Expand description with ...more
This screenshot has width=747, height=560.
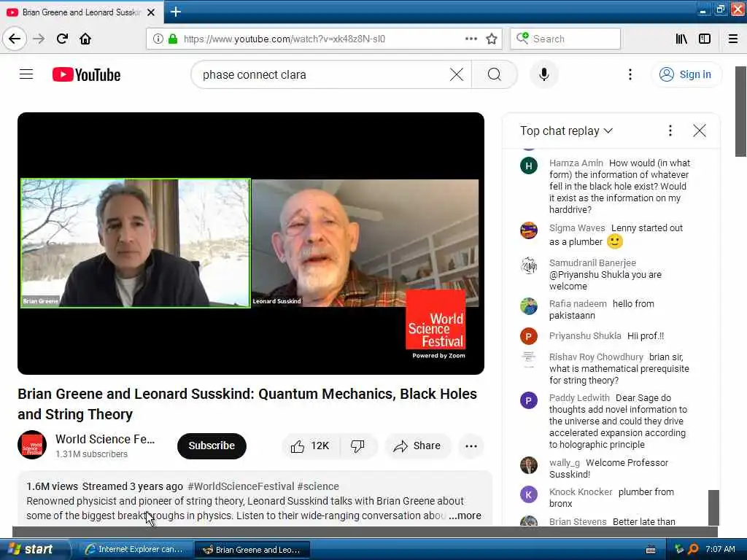coord(465,516)
